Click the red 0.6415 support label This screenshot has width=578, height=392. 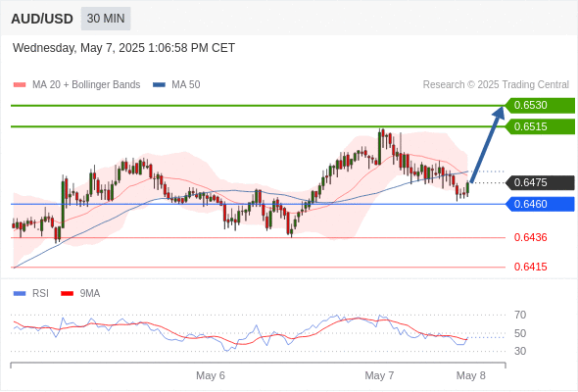click(530, 267)
